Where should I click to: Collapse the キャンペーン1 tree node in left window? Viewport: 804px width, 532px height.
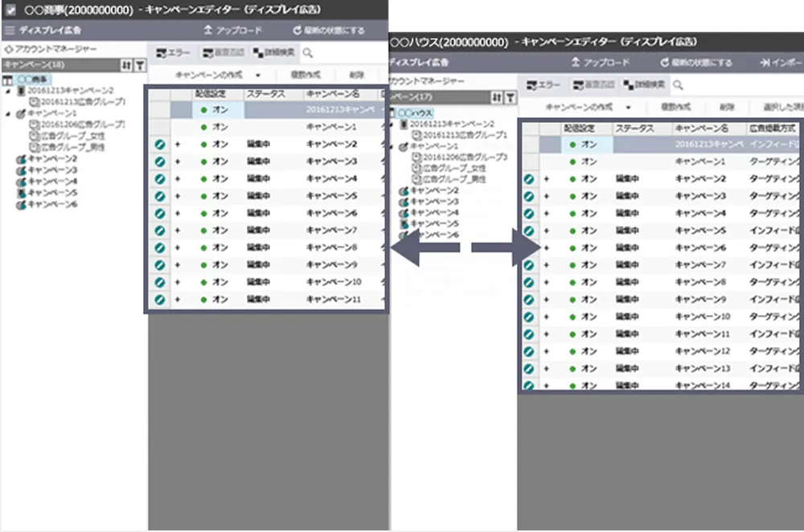7,114
